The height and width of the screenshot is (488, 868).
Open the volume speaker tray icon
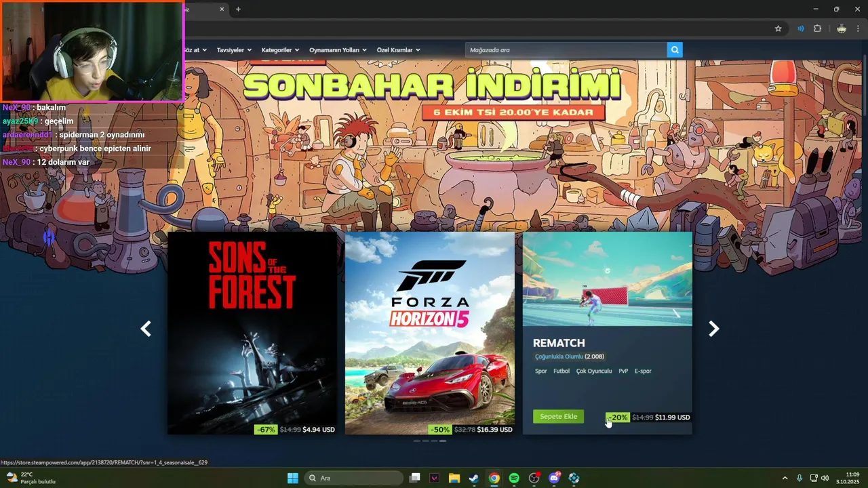825,478
